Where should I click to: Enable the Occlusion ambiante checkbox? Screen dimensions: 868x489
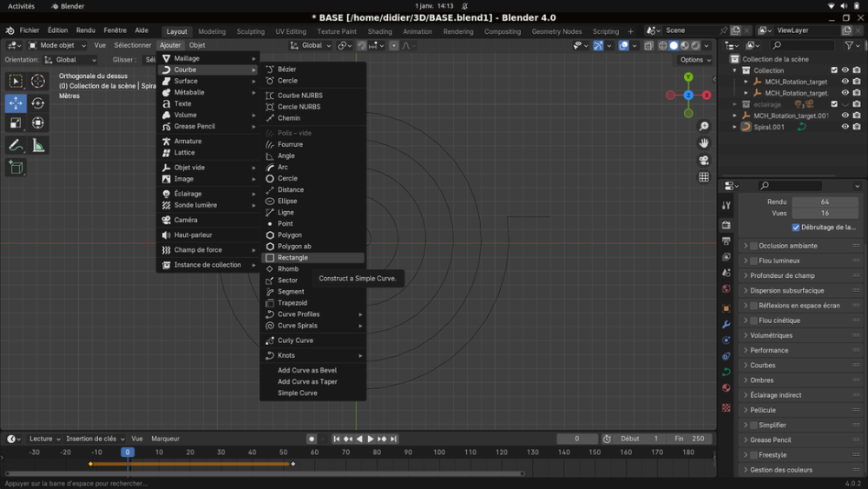coord(753,246)
